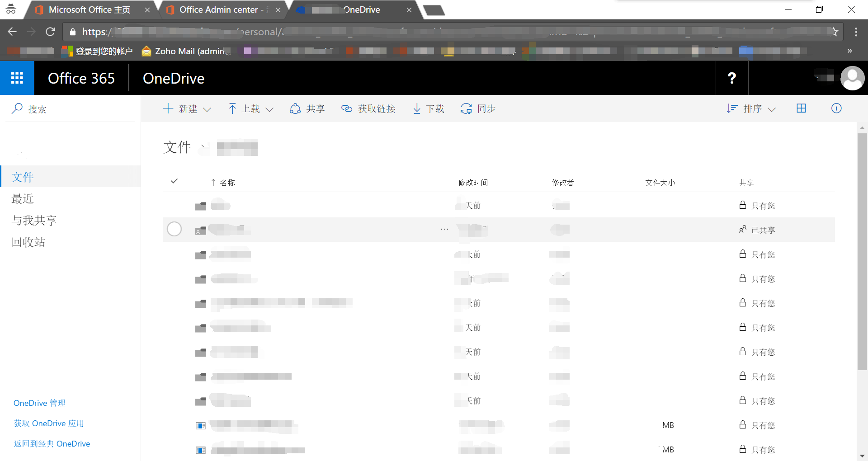Select 文件 in the left navigation
The height and width of the screenshot is (461, 868).
click(71, 177)
